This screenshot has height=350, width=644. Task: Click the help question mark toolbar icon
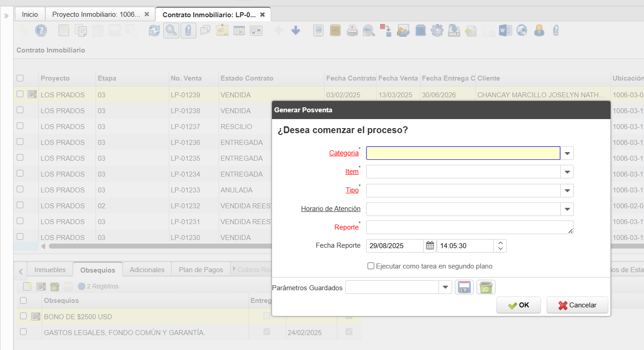coord(41,30)
